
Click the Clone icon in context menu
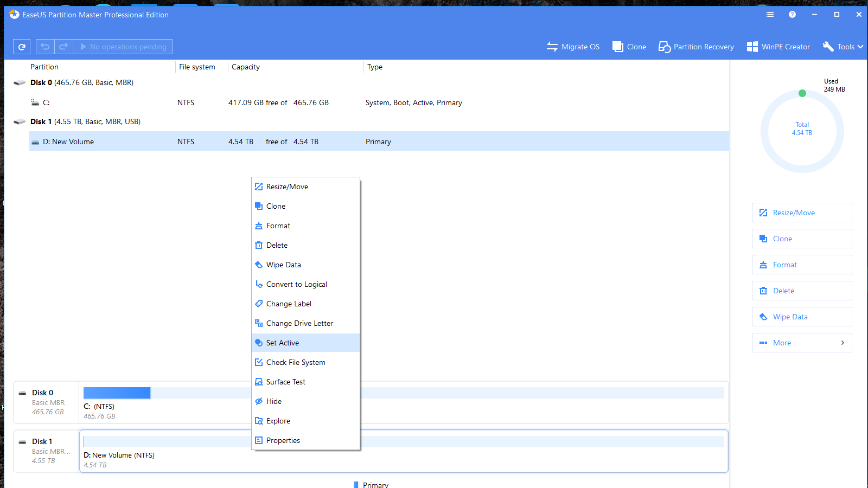259,206
